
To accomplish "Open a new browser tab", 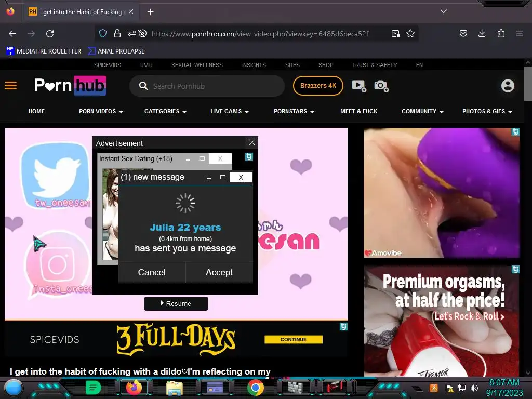I will click(x=150, y=12).
